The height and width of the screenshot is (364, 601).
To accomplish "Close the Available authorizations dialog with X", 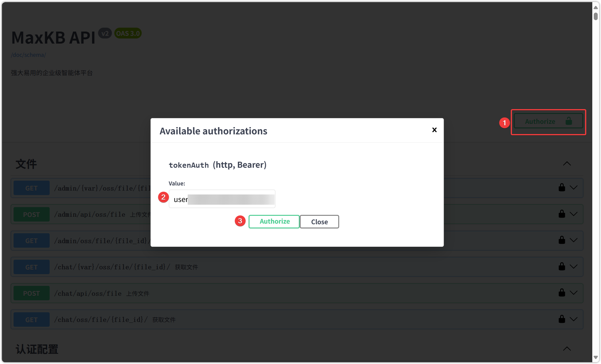I will (434, 130).
